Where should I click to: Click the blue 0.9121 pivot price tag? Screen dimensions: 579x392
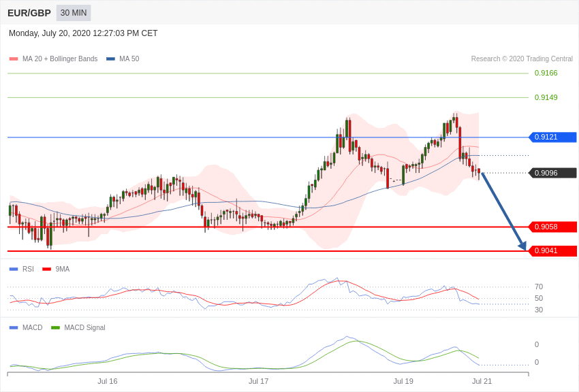pyautogui.click(x=553, y=137)
